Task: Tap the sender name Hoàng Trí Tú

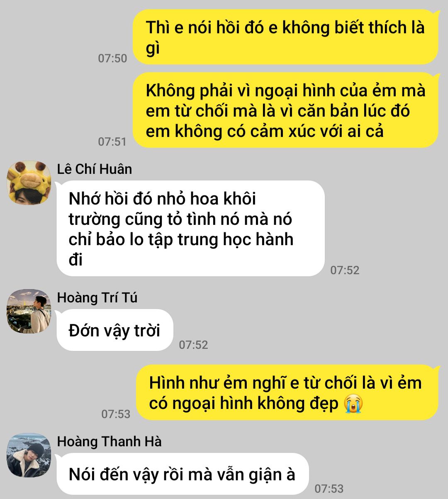Action: pyautogui.click(x=97, y=297)
